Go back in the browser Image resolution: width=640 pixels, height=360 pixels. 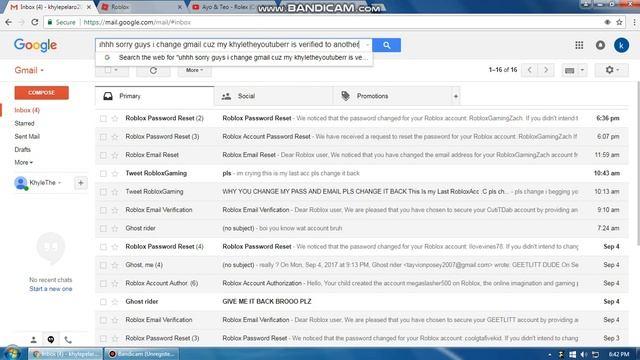(9, 22)
